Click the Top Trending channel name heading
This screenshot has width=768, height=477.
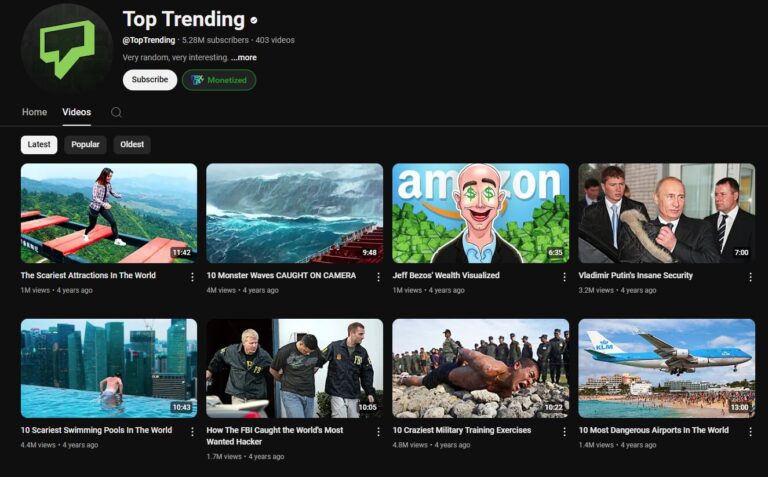tap(184, 20)
